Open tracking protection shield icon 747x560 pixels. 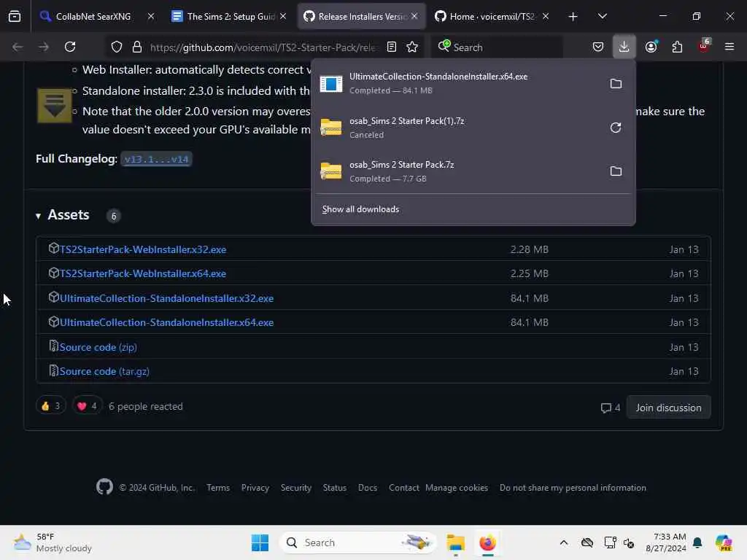click(x=117, y=47)
